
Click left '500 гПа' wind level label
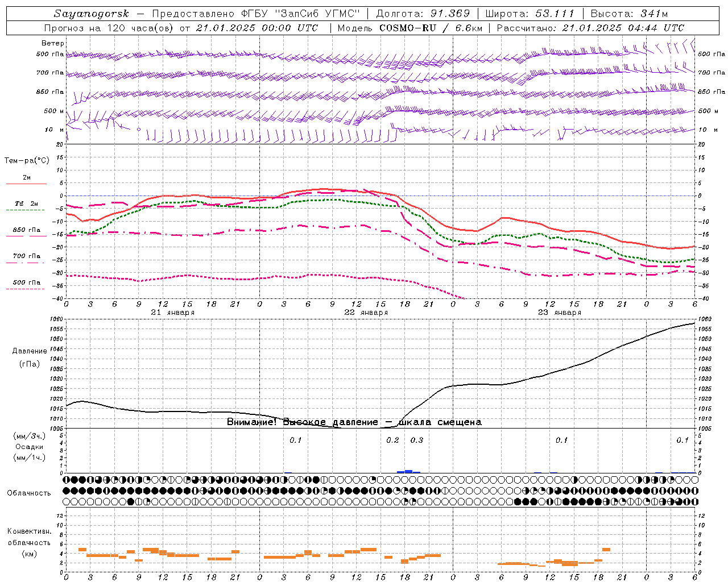[x=50, y=55]
